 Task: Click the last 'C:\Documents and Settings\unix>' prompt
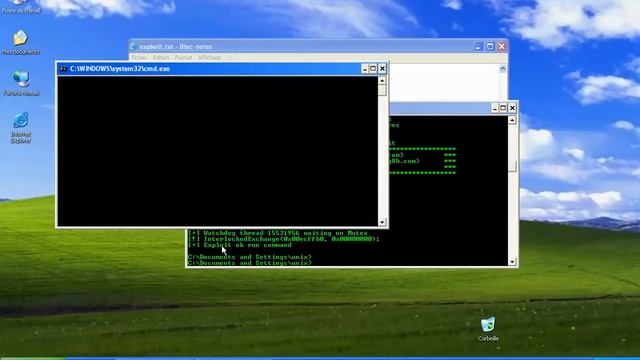(x=250, y=263)
